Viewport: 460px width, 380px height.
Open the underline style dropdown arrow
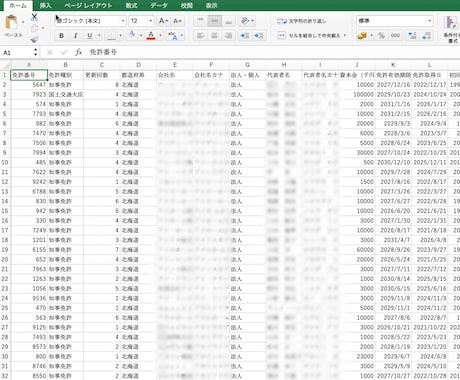pos(99,35)
